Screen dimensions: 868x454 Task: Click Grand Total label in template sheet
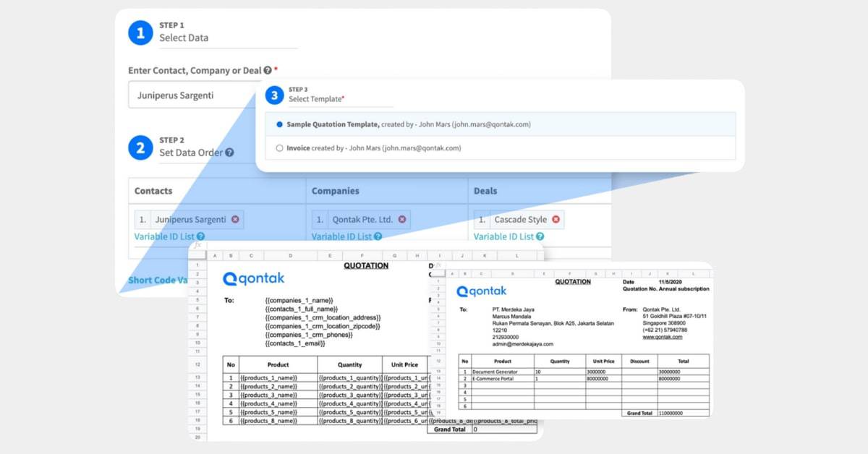[x=450, y=429]
